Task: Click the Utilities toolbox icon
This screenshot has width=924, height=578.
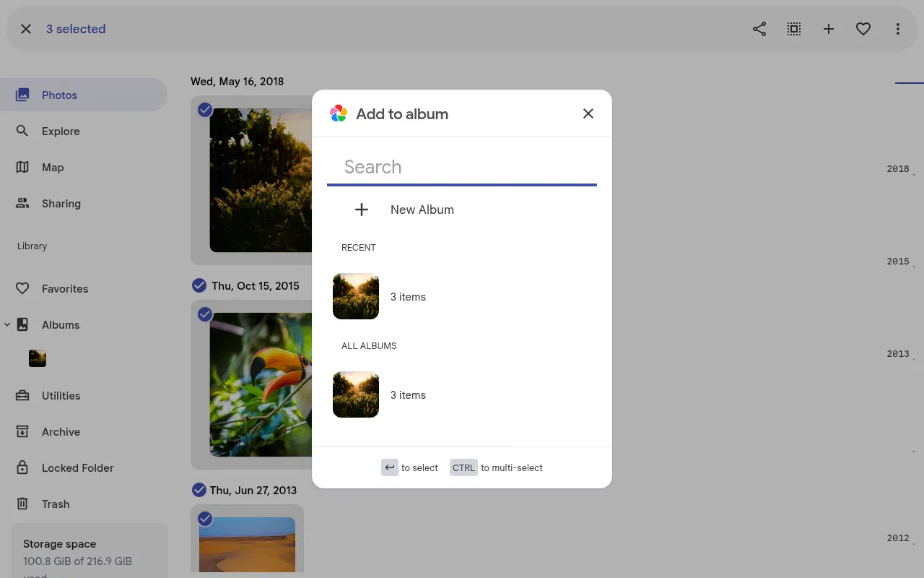Action: click(22, 395)
